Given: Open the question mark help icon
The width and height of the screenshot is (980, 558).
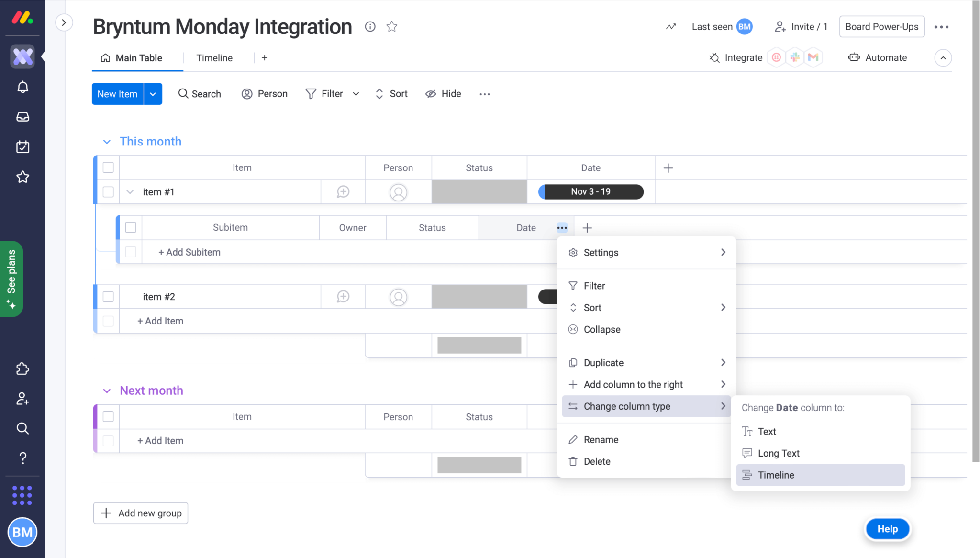Looking at the screenshot, I should click(x=22, y=458).
